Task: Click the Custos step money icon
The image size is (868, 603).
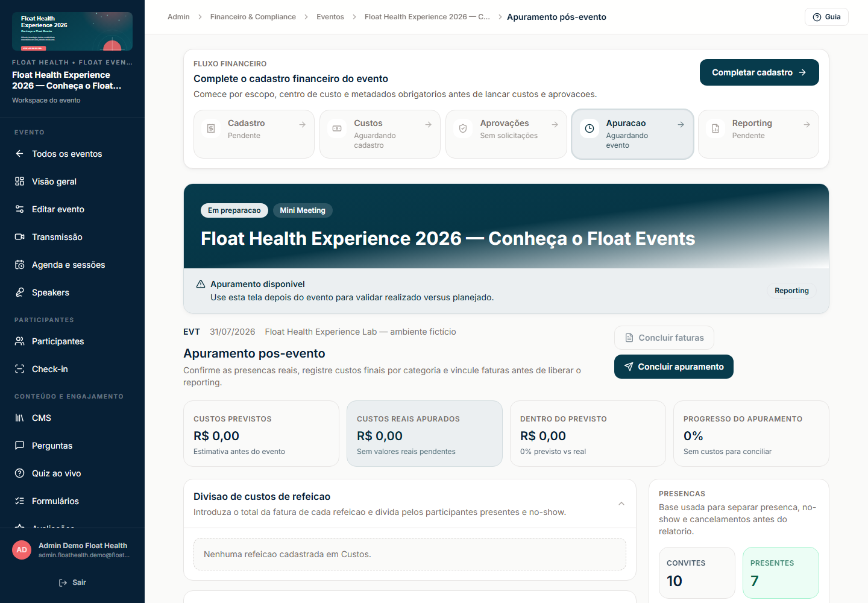Action: (337, 128)
